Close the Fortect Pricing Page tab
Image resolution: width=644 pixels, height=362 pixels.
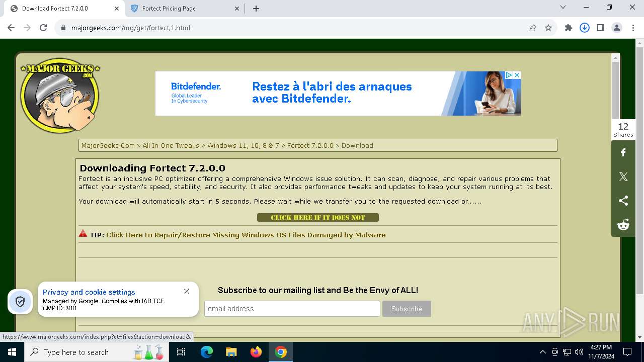(237, 9)
